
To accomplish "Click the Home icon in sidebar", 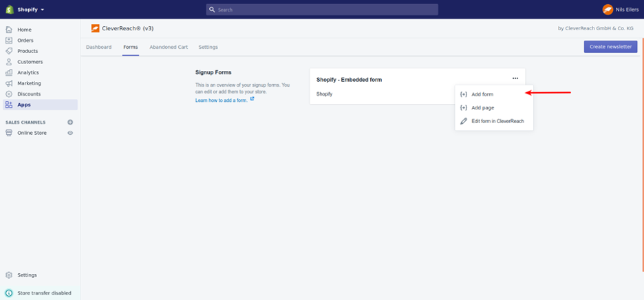I will click(x=9, y=30).
